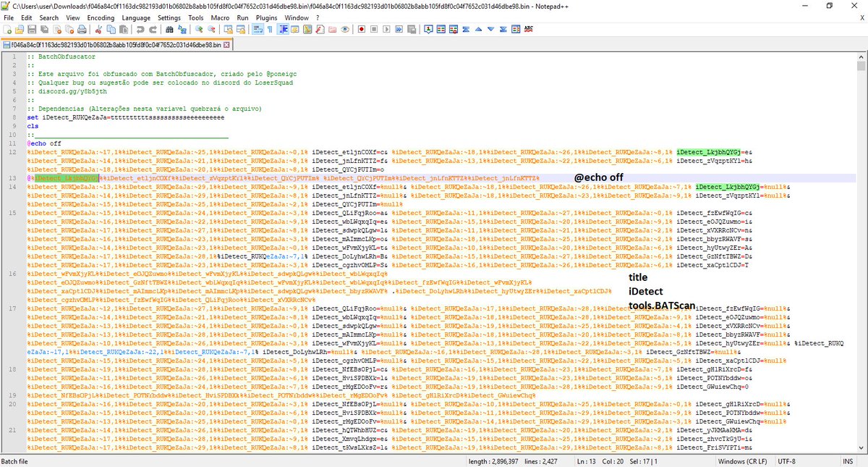Screen dimensions: 868x467
Task: Open the Macro menu
Action: click(221, 17)
